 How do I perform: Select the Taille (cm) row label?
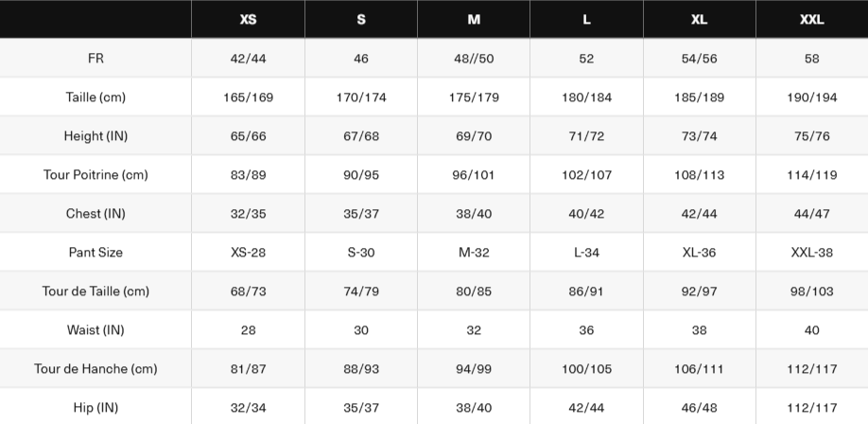pyautogui.click(x=95, y=97)
